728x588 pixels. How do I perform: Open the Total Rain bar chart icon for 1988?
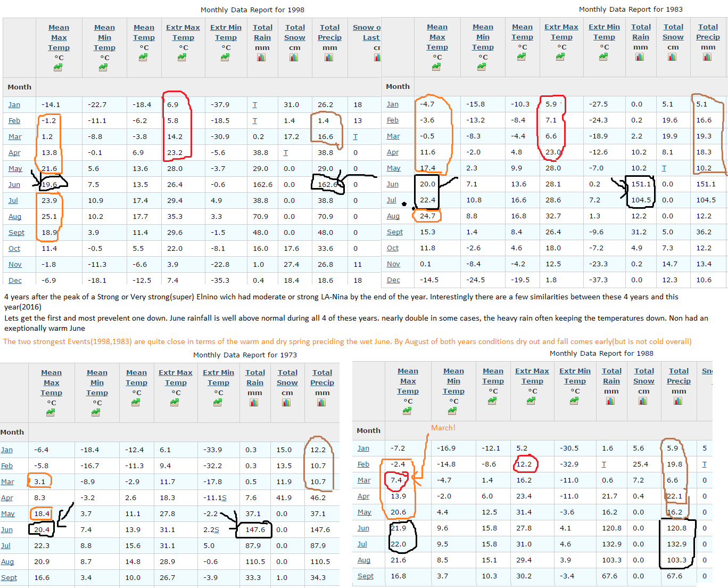[610, 401]
